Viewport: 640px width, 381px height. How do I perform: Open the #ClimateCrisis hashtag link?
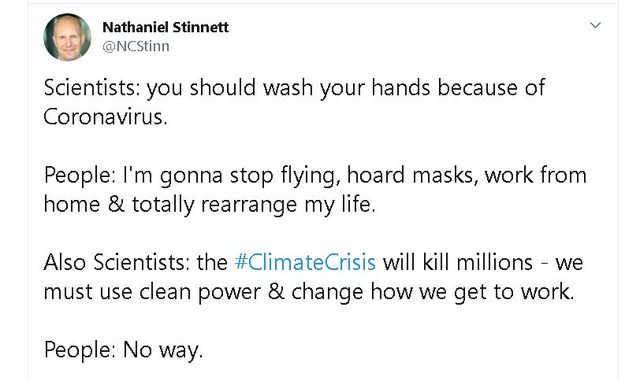pos(305,262)
